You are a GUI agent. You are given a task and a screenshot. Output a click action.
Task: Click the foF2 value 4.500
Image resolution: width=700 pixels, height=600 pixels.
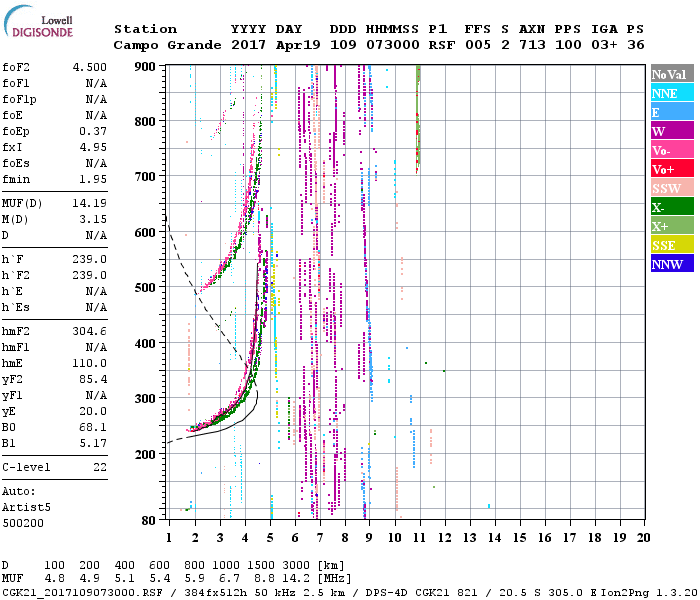(x=90, y=67)
